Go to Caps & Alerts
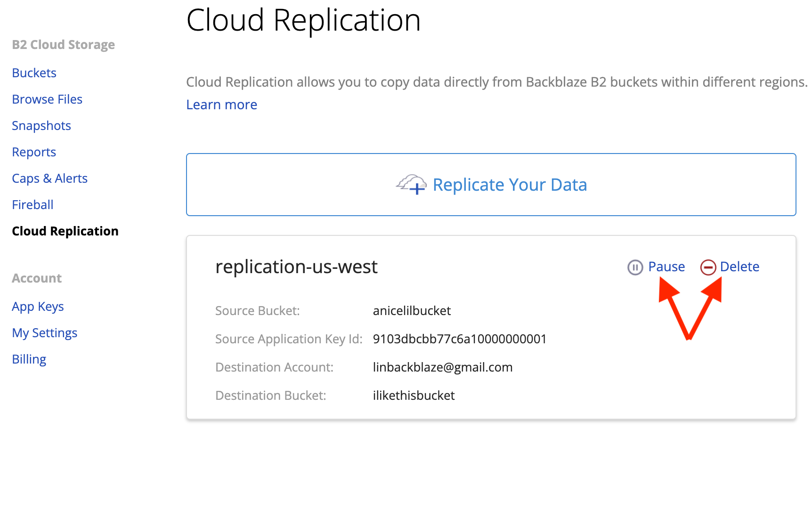 [x=50, y=178]
